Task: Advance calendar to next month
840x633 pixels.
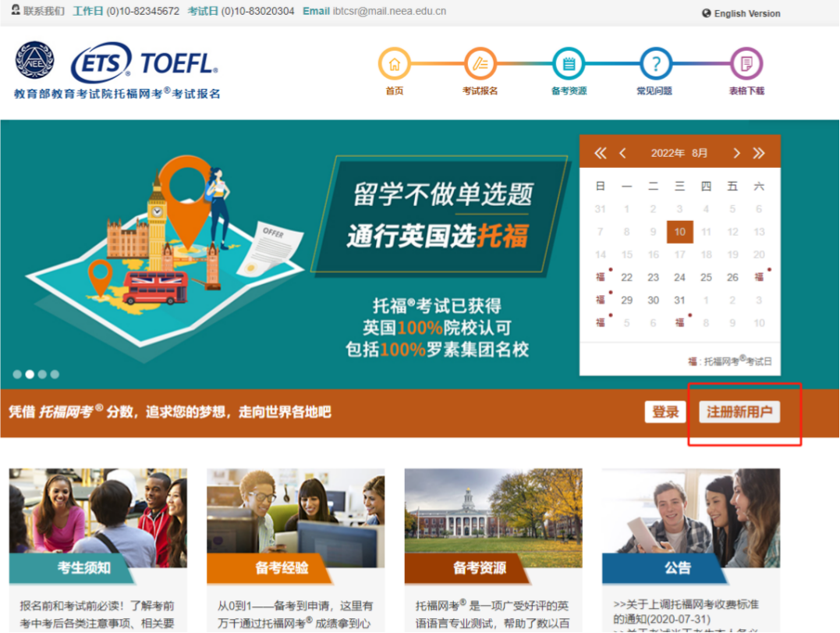Action: (x=736, y=153)
